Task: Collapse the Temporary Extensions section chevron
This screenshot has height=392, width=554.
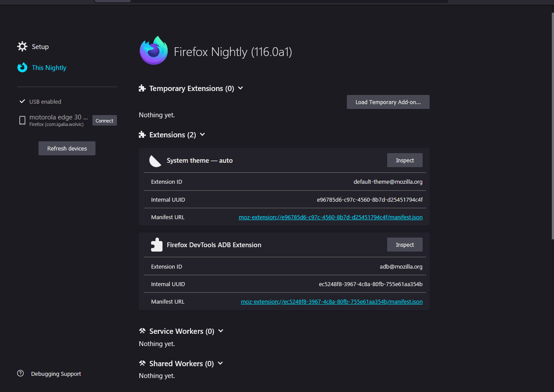Action: tap(240, 88)
